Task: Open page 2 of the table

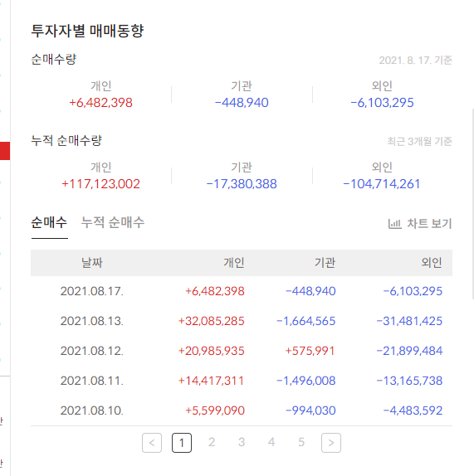Action: pyautogui.click(x=212, y=442)
